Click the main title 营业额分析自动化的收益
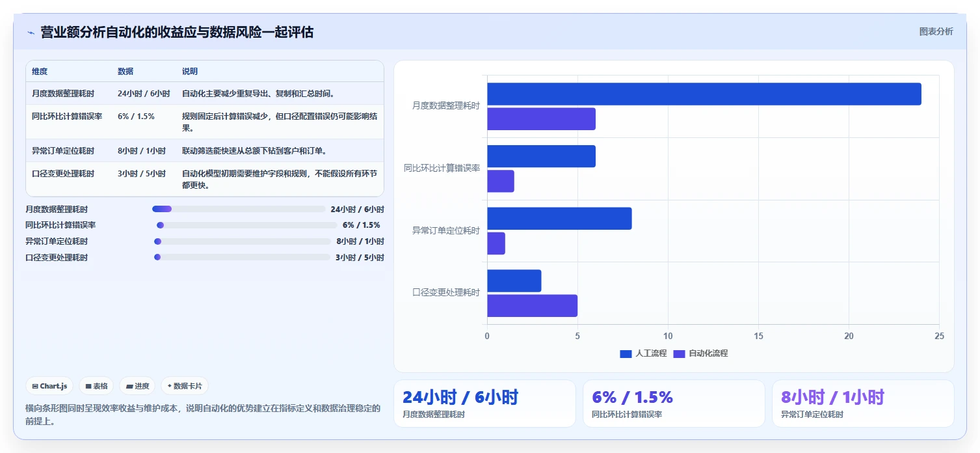 (x=177, y=32)
